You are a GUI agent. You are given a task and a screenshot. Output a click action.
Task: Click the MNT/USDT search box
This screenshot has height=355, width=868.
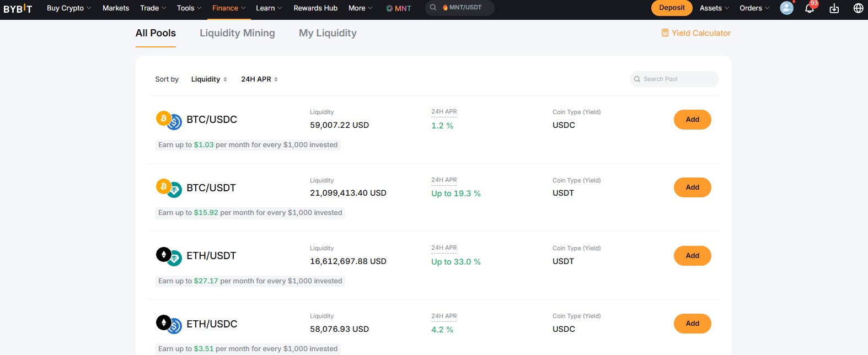(460, 8)
